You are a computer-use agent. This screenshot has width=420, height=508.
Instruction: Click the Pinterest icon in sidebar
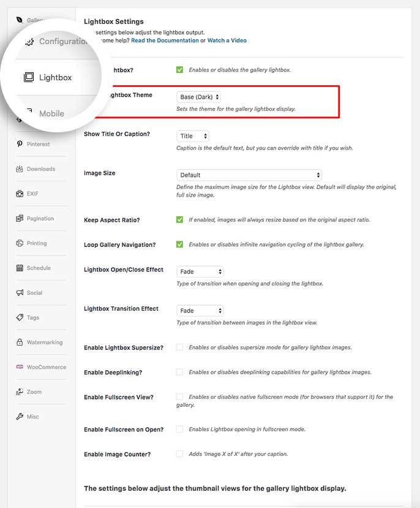click(x=20, y=144)
